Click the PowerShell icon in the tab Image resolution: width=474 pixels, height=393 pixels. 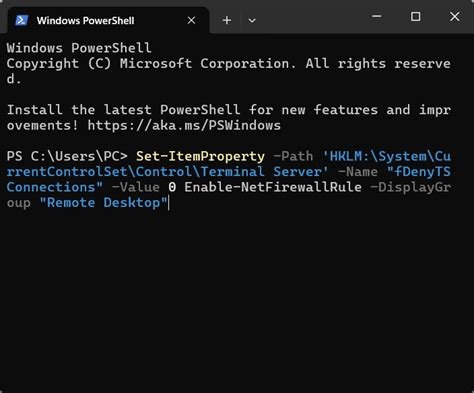pyautogui.click(x=22, y=21)
